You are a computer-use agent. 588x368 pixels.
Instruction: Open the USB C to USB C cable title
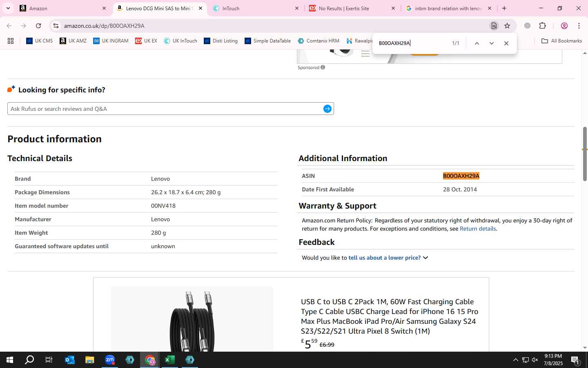pyautogui.click(x=390, y=316)
